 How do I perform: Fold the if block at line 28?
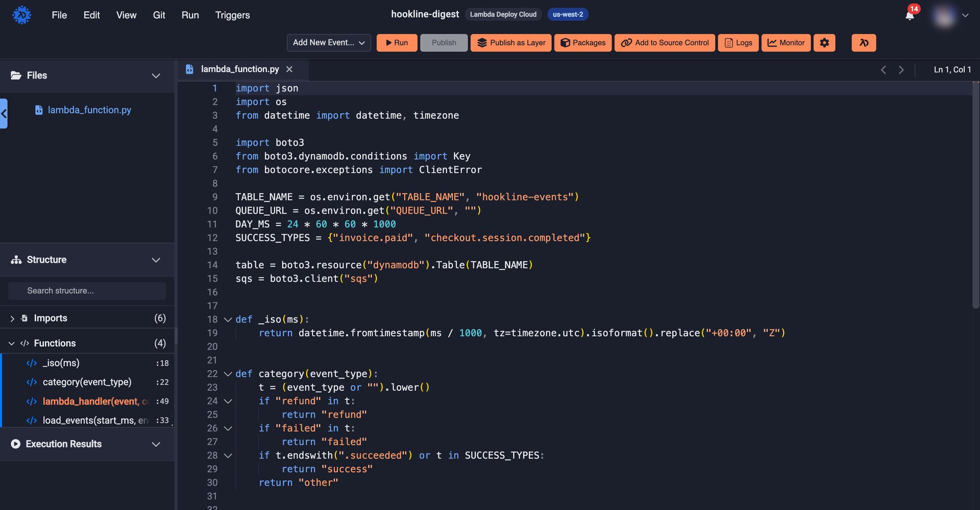(228, 455)
